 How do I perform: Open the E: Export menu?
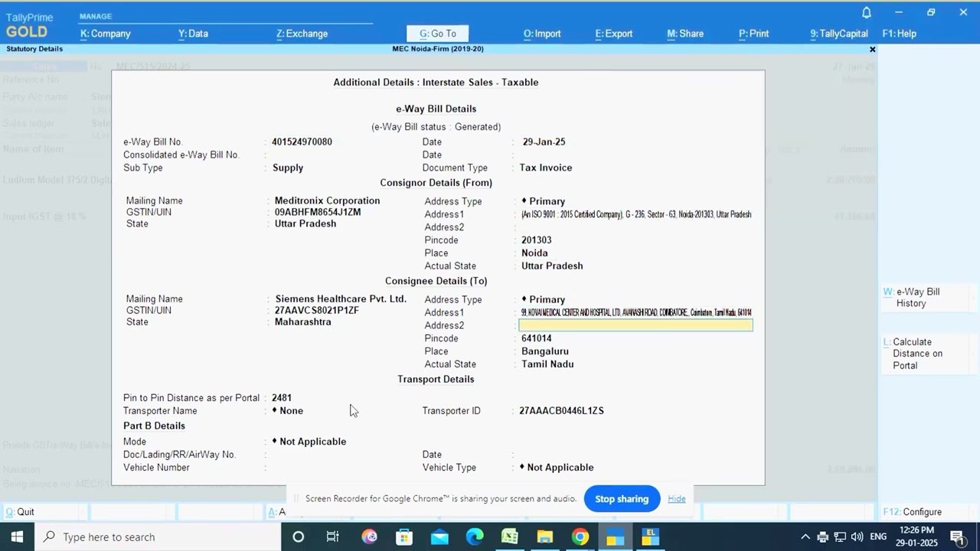pyautogui.click(x=614, y=34)
